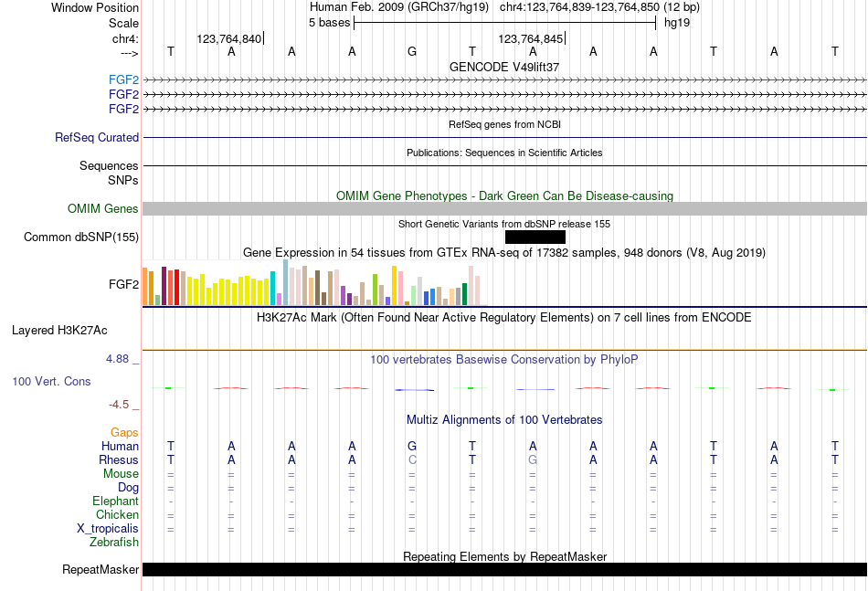Click the dark green bar in the GTEx chart
This screenshot has height=591, width=868.
click(464, 294)
